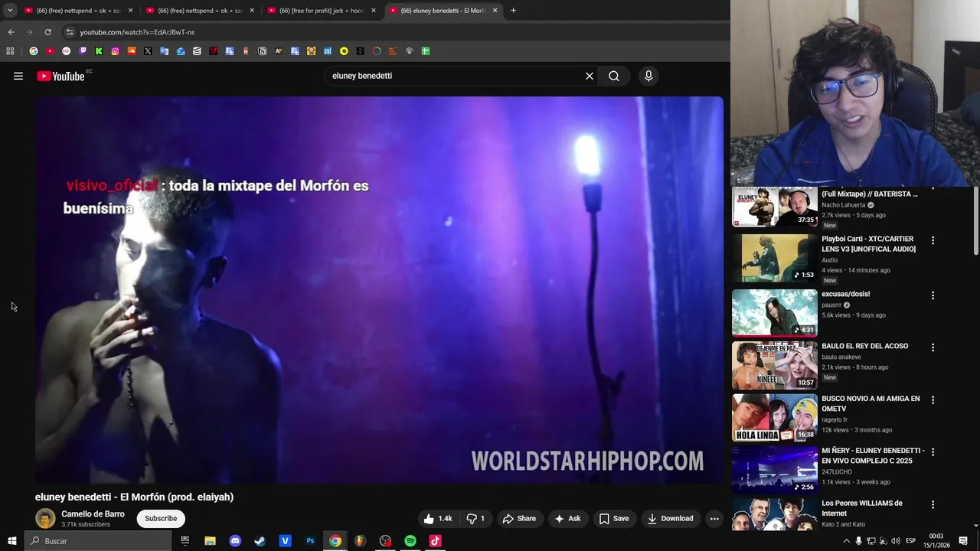The width and height of the screenshot is (980, 551).
Task: Close the first nettspend tab
Action: pos(130,11)
